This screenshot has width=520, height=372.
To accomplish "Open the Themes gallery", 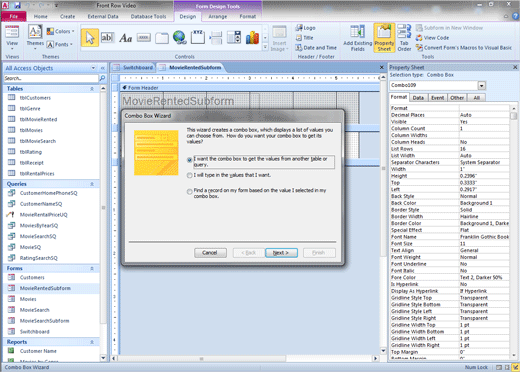I will (x=35, y=37).
